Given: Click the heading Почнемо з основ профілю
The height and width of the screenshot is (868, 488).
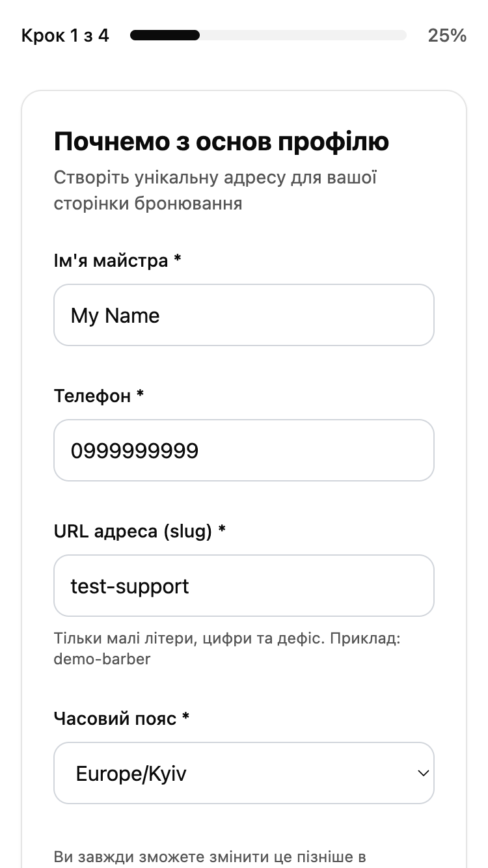Looking at the screenshot, I should click(221, 141).
